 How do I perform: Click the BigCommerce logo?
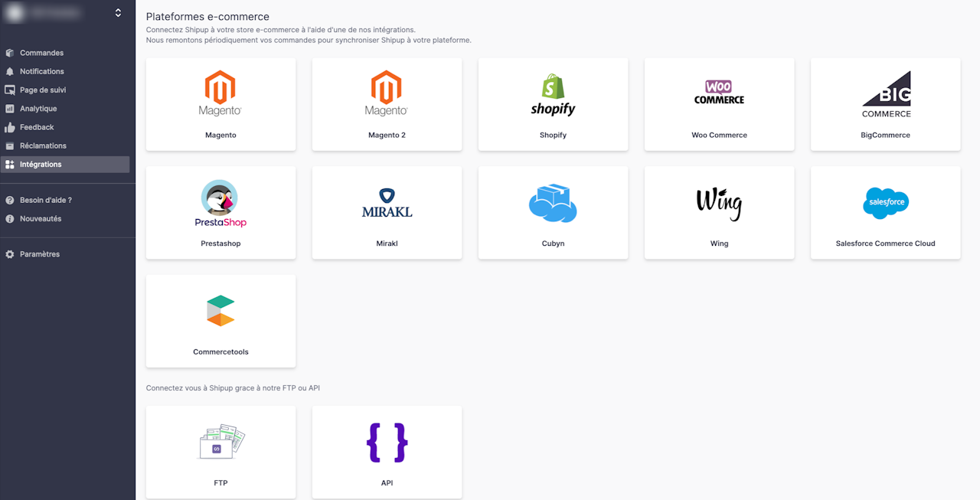[887, 94]
